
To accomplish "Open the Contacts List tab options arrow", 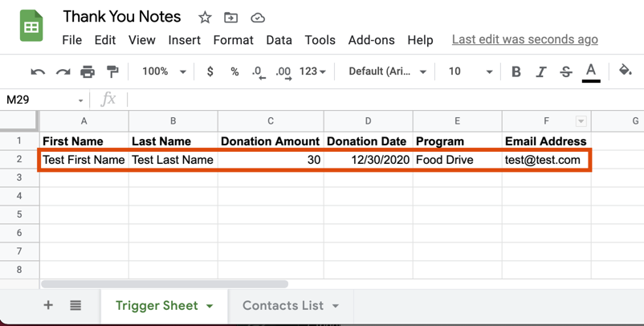I will point(336,306).
